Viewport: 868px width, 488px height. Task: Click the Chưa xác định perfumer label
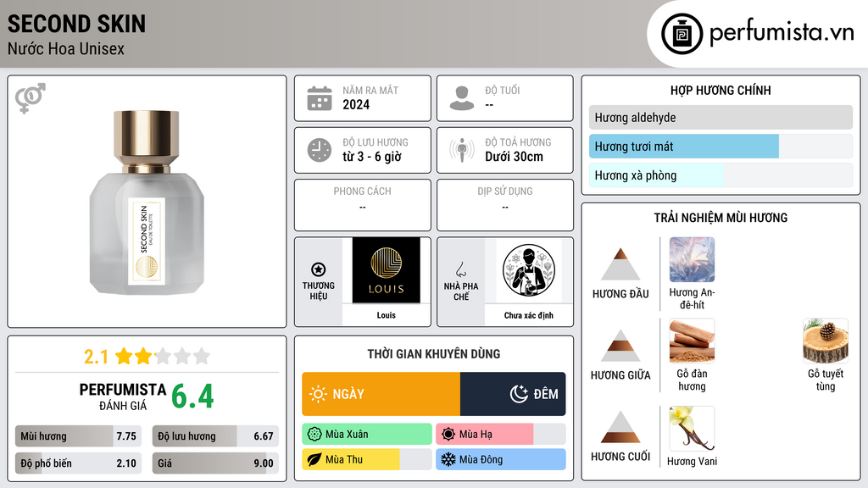tap(529, 315)
